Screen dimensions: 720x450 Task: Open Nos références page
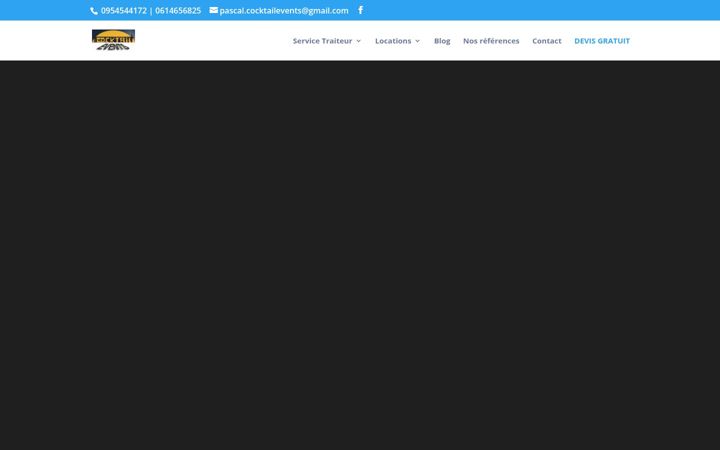pyautogui.click(x=491, y=41)
